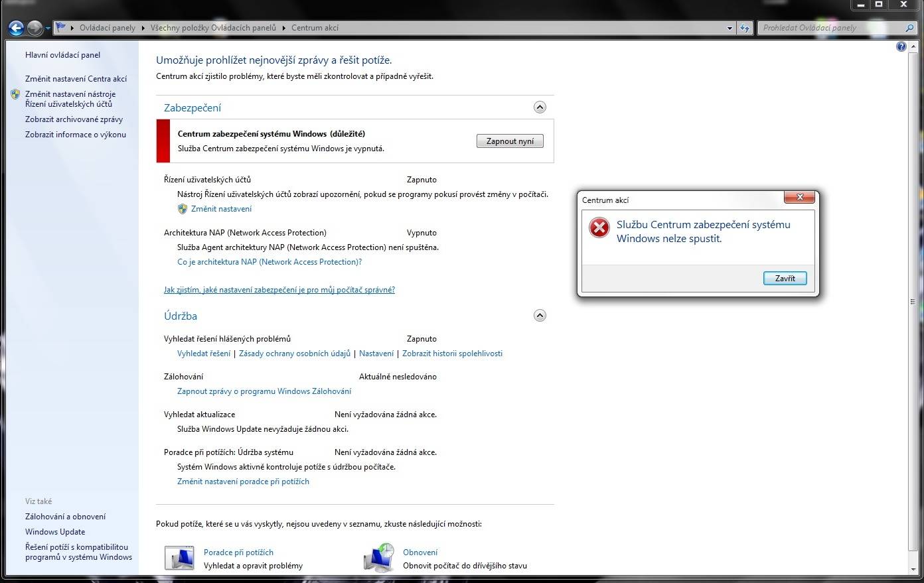
Task: Open 'Obnovení' link
Action: tap(420, 552)
